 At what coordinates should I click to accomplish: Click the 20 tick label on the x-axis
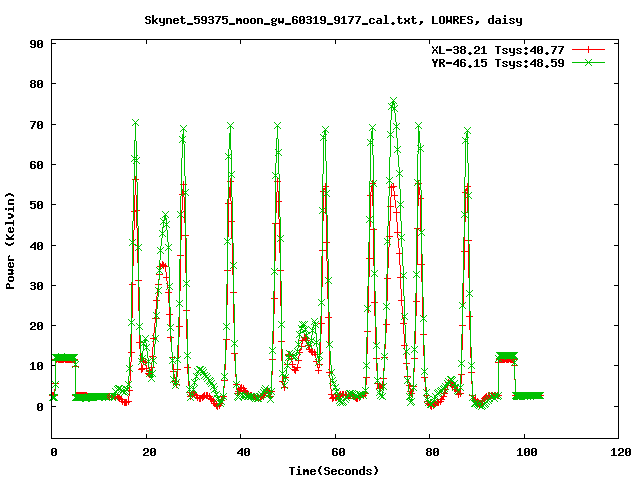(148, 452)
